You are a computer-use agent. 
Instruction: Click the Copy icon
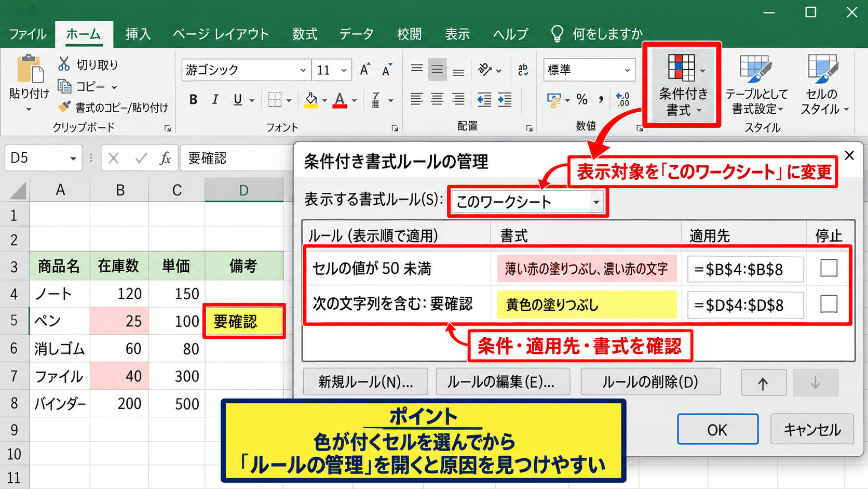point(64,86)
